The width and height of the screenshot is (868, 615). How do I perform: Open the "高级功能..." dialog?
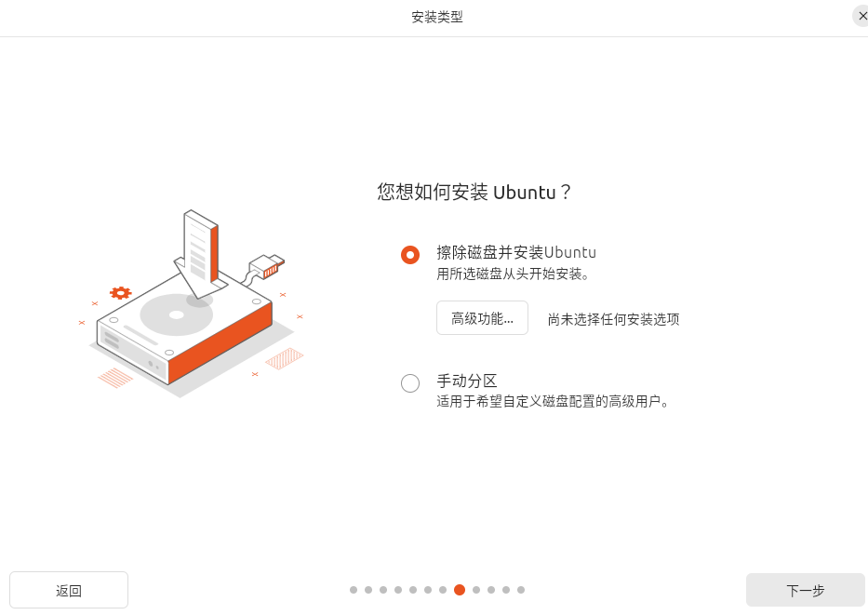(482, 318)
